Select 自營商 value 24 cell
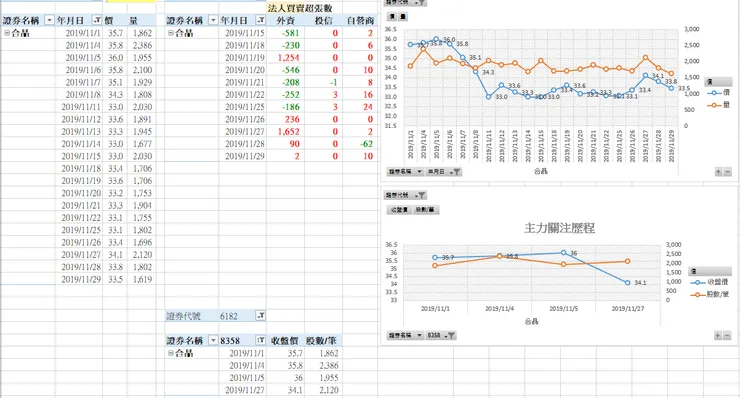The width and height of the screenshot is (740, 398). tap(360, 107)
